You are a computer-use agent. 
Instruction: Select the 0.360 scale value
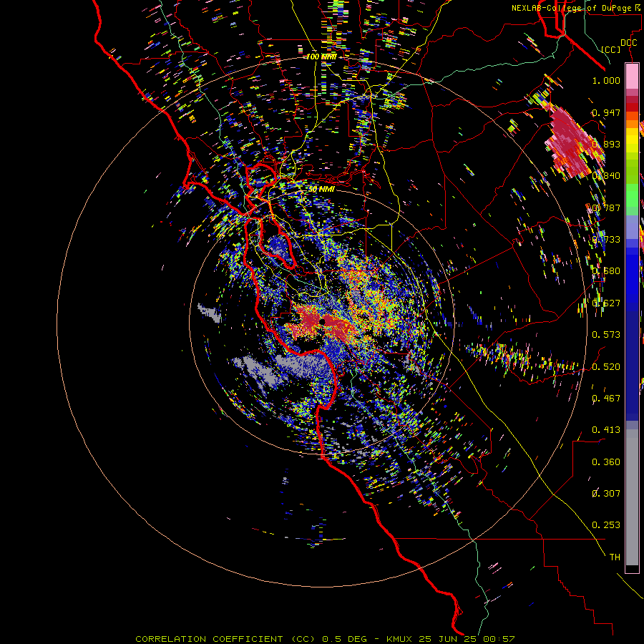606,462
